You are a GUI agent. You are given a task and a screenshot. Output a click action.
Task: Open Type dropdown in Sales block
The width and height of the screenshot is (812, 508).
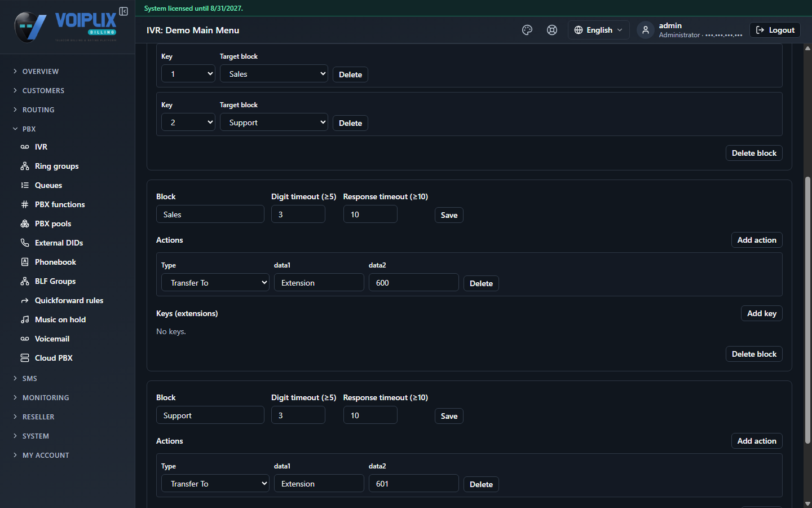click(215, 283)
